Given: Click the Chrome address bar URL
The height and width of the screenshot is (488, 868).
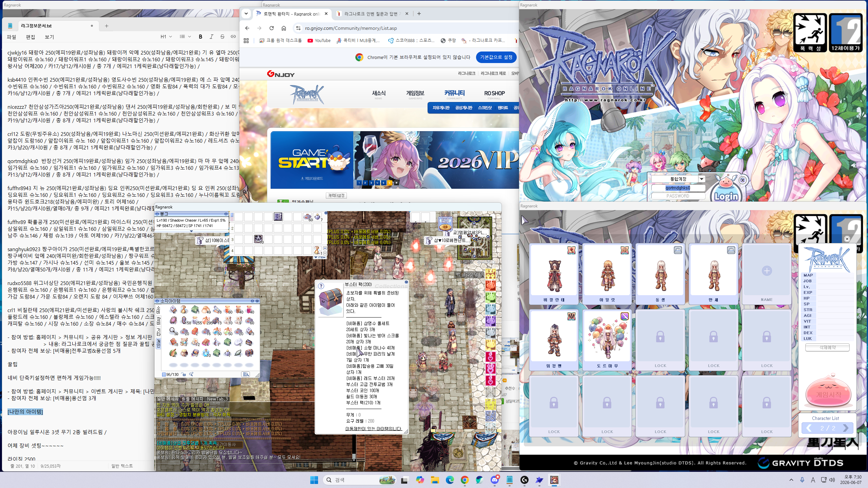Looking at the screenshot, I should coord(351,28).
